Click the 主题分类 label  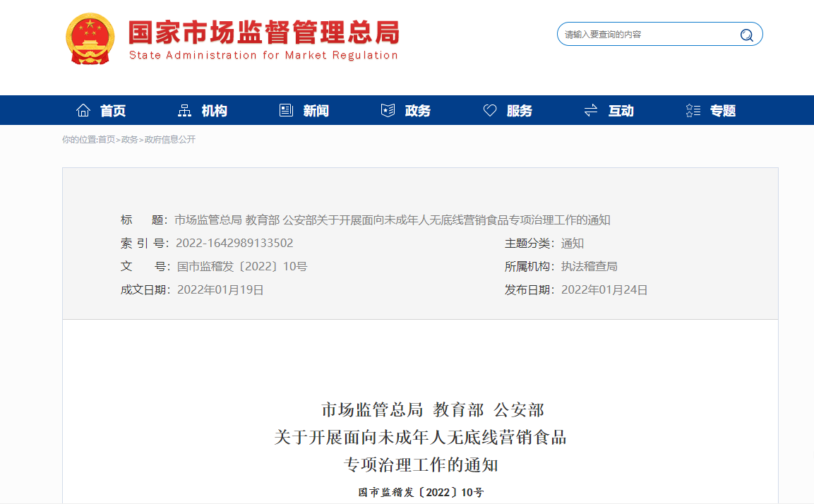[x=529, y=243]
